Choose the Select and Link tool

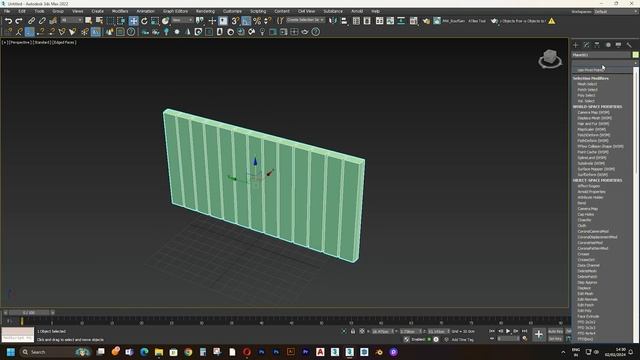[x=31, y=21]
